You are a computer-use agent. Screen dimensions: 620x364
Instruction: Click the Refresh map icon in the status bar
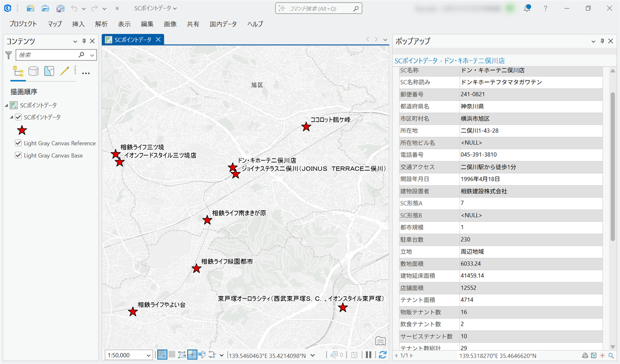pos(383,355)
